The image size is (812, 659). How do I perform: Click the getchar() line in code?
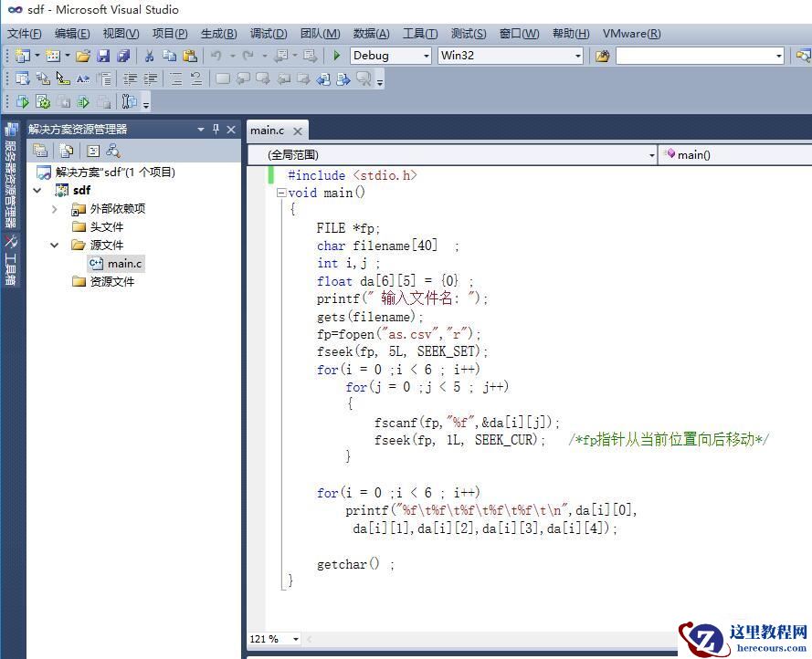tap(354, 564)
